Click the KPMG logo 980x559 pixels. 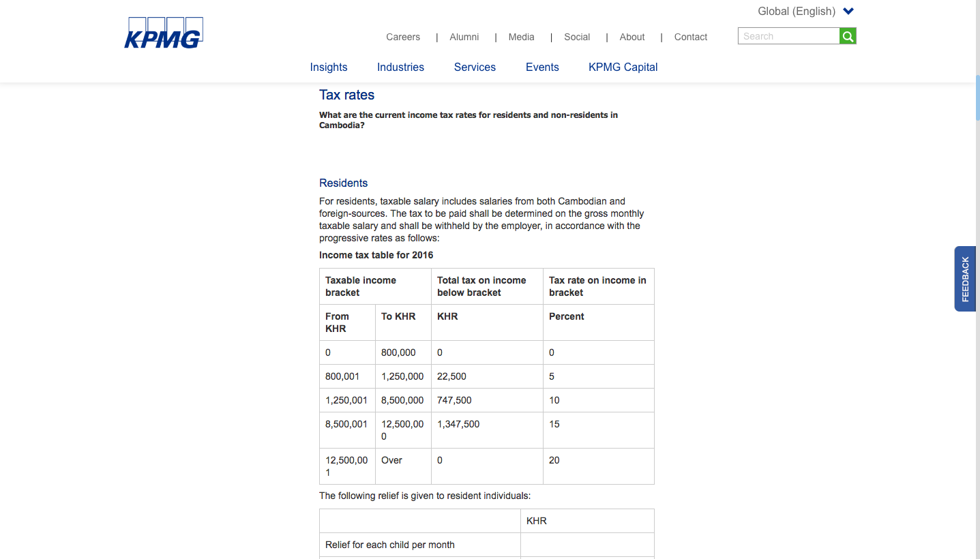coord(164,33)
